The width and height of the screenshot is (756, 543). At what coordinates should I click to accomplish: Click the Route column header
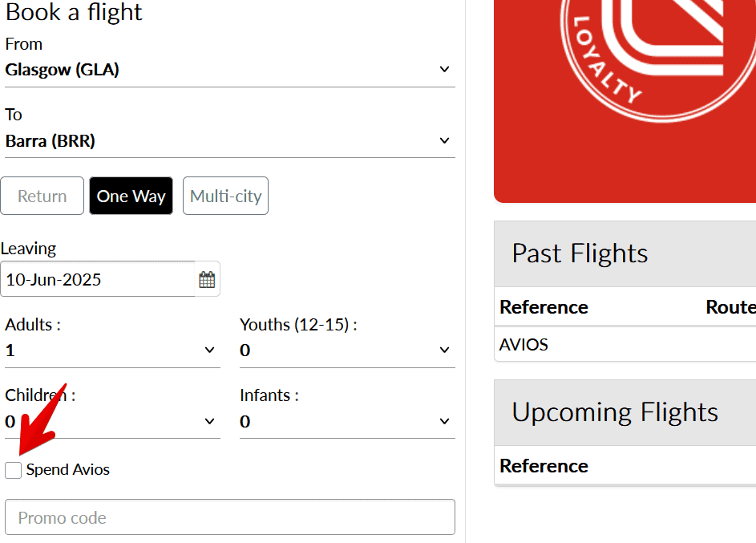point(730,307)
